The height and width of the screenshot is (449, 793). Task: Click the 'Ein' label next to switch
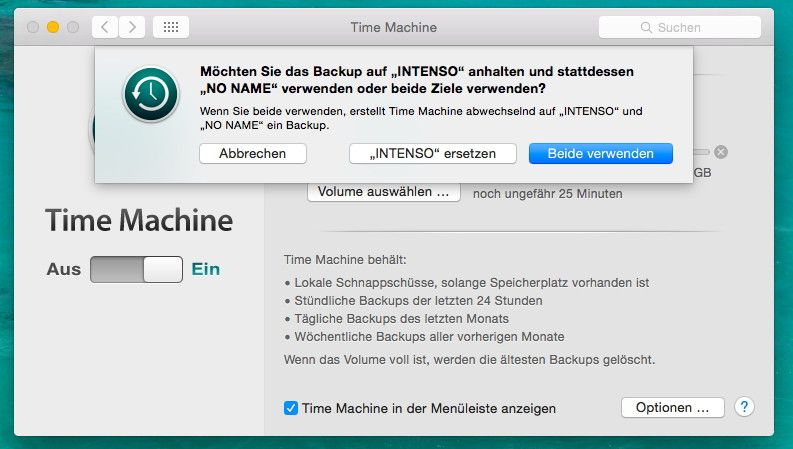206,269
